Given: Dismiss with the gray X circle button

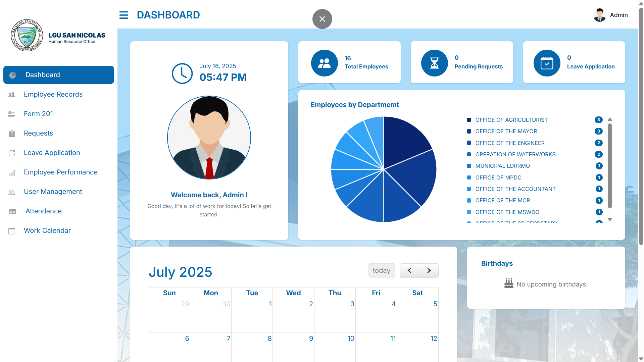Looking at the screenshot, I should (x=322, y=19).
